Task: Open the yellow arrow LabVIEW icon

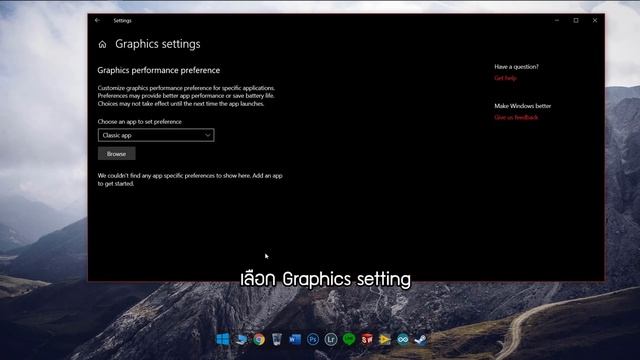Action: pos(384,339)
